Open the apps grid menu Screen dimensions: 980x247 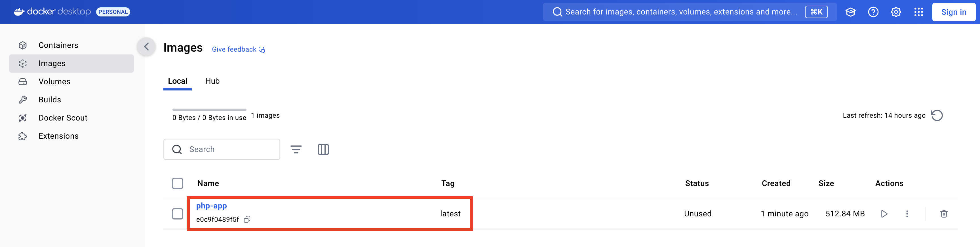pyautogui.click(x=918, y=12)
